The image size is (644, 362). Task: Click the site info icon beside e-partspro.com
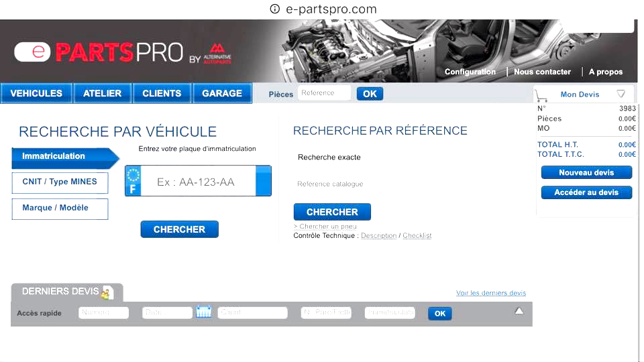(x=275, y=9)
